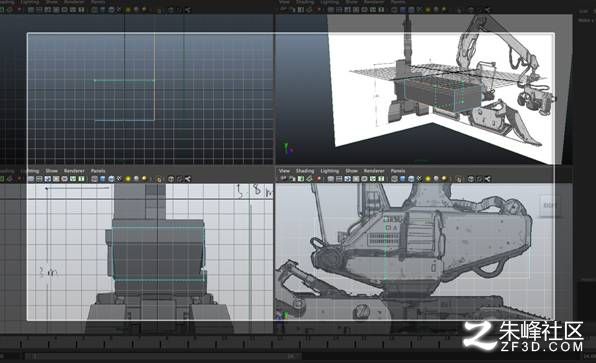Viewport: 596px width, 363px height.
Task: Toggle Resolution Gate in bottom-right panel toolbar
Action: click(x=347, y=179)
